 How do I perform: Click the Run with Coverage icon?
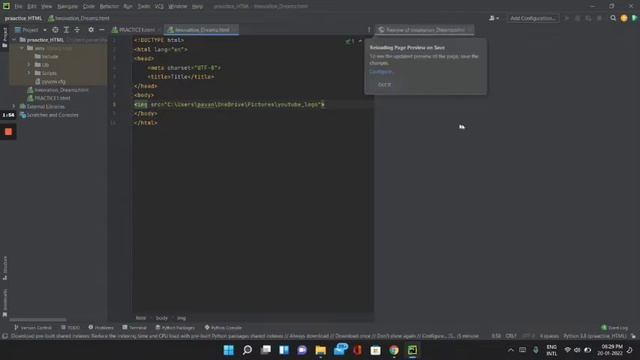pos(588,18)
